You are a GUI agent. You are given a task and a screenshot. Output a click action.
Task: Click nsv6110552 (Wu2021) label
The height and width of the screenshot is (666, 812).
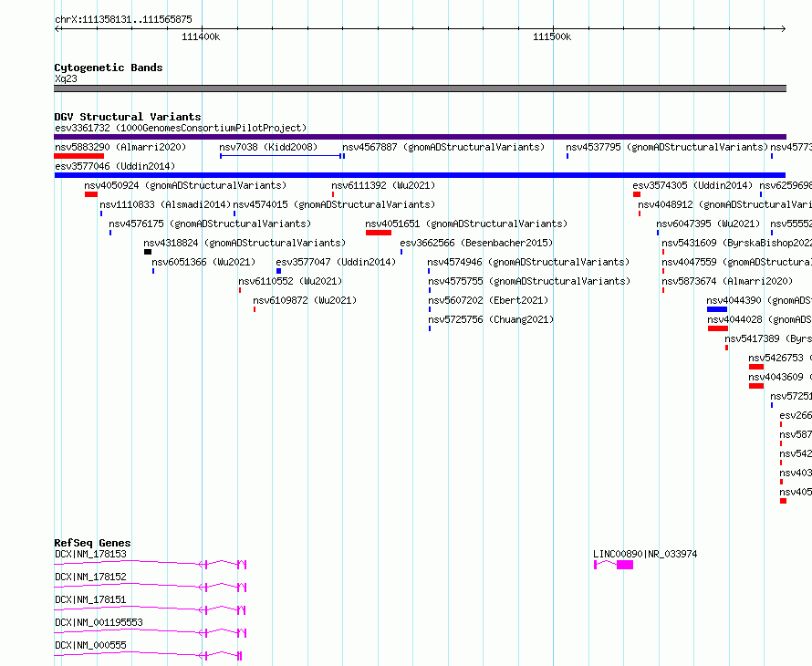(x=290, y=281)
